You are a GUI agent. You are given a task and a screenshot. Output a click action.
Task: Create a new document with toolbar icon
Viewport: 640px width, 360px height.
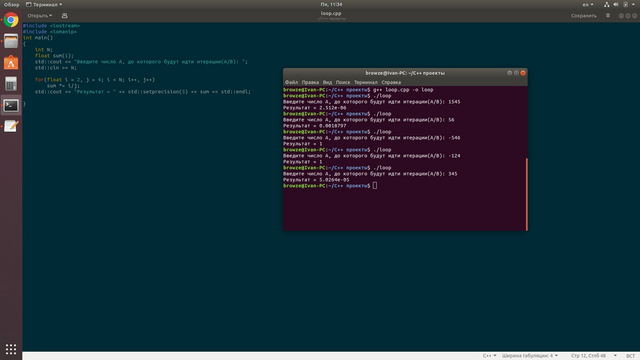coord(64,16)
